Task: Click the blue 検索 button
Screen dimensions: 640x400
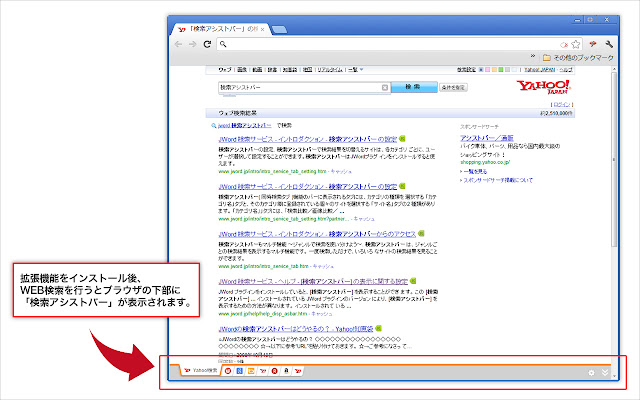Action: click(414, 87)
